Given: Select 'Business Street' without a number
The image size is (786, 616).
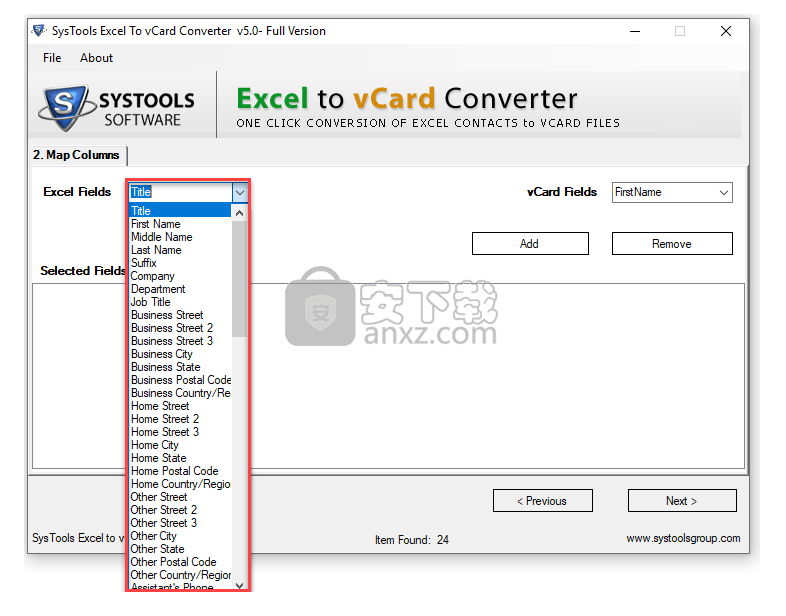Looking at the screenshot, I should [x=180, y=315].
